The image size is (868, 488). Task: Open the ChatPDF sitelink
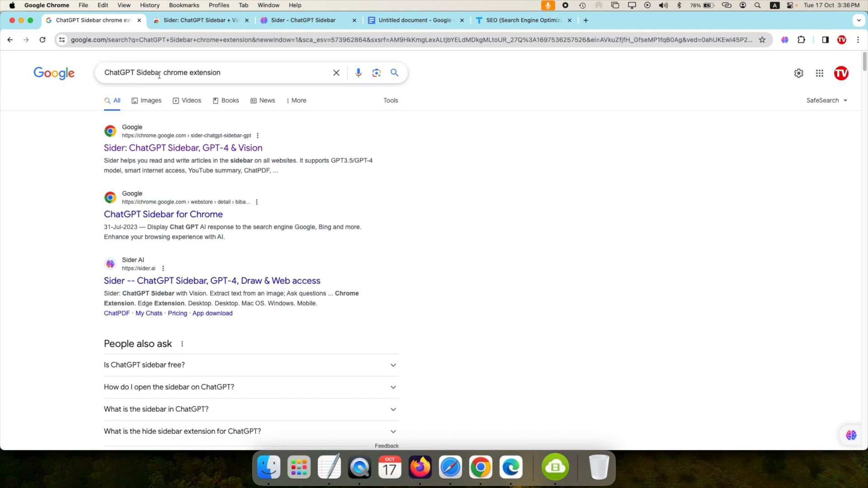point(117,313)
